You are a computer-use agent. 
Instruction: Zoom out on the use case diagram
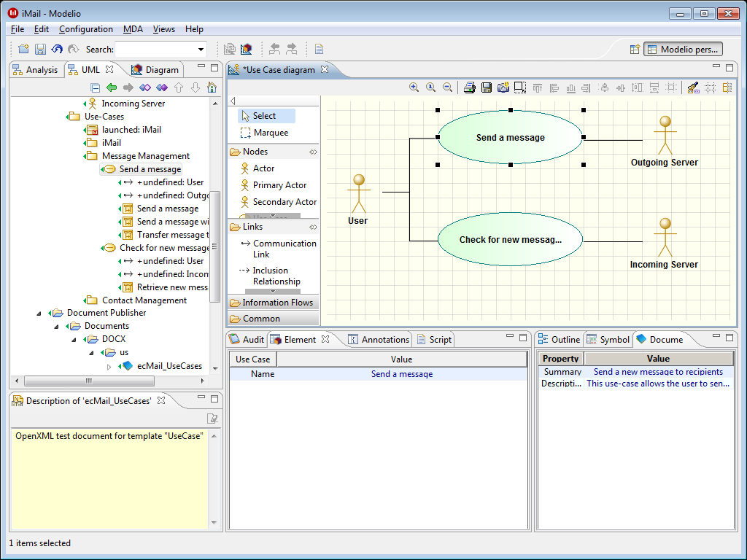coord(447,87)
